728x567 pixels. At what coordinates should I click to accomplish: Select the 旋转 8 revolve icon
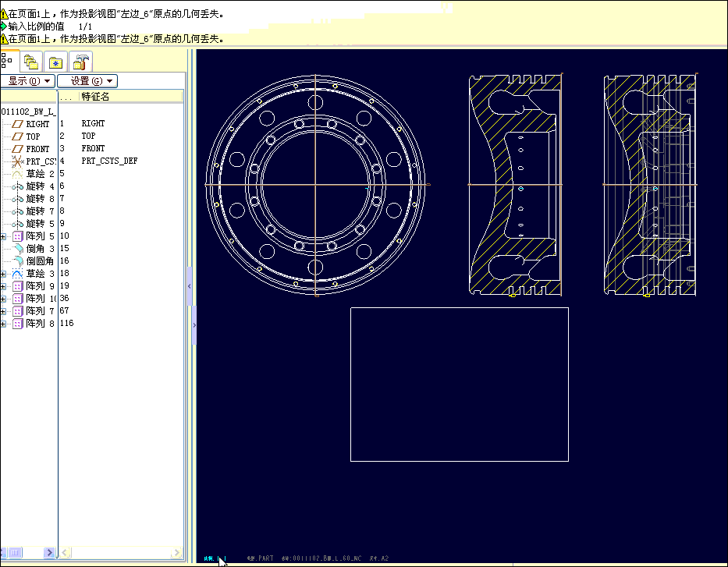(x=17, y=199)
